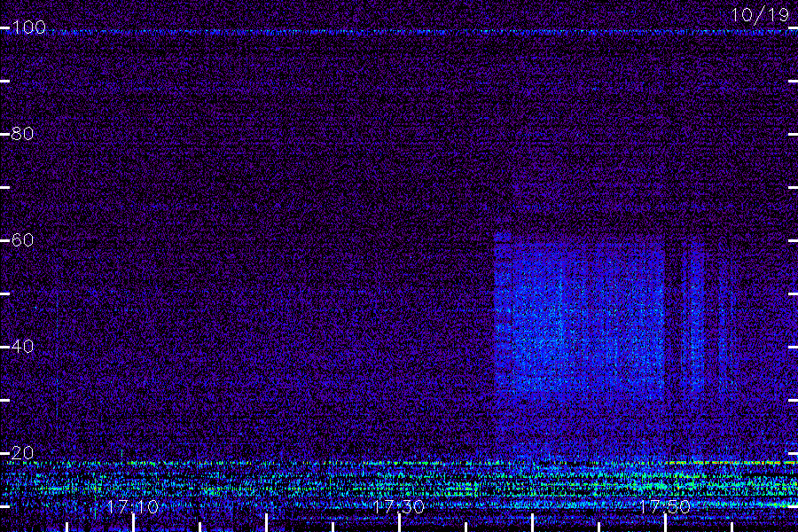Click the 10/19 date label

(761, 15)
